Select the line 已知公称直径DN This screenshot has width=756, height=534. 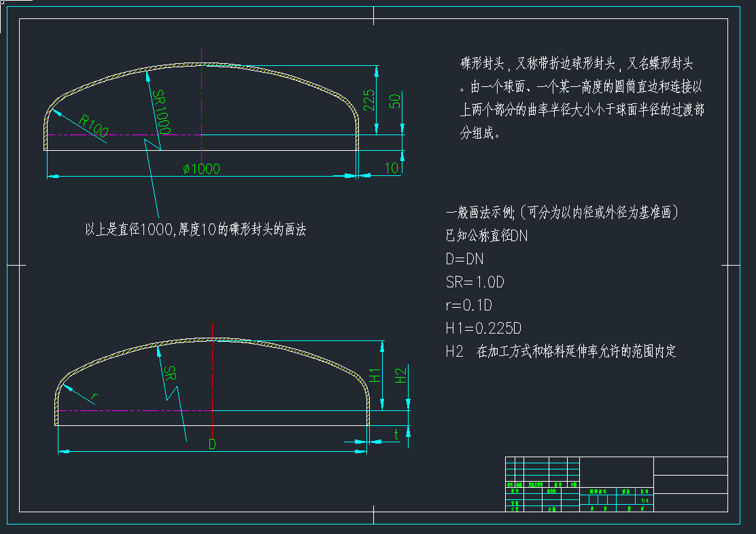pyautogui.click(x=487, y=236)
